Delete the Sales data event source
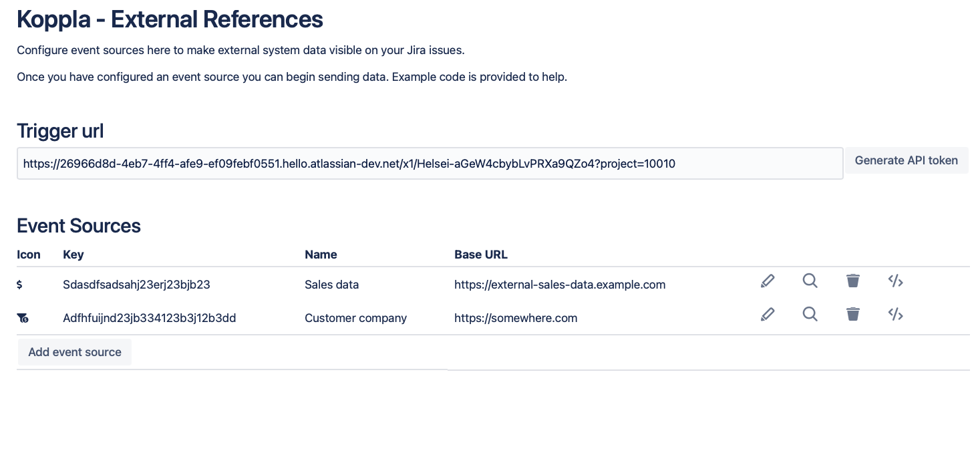This screenshot has height=457, width=980. click(x=852, y=281)
